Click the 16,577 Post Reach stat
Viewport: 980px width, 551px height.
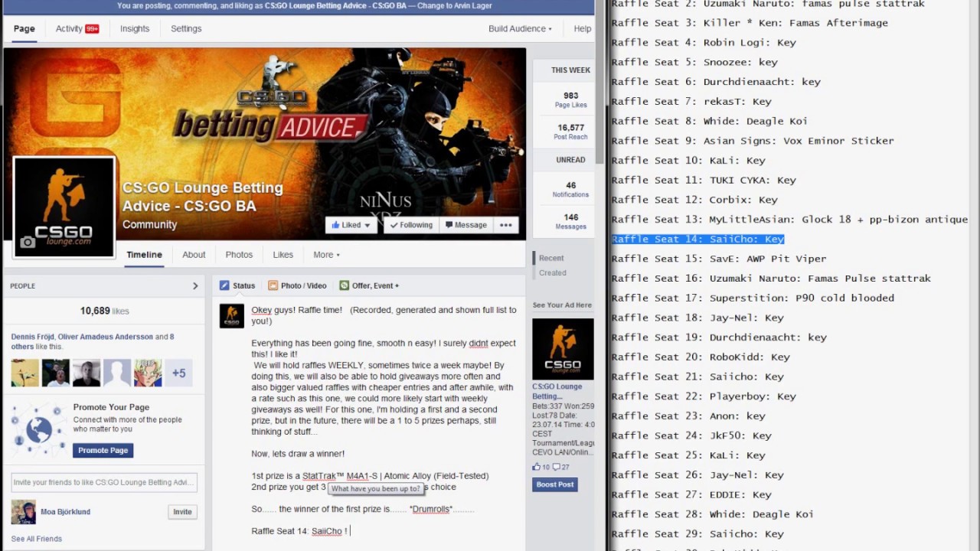(570, 132)
